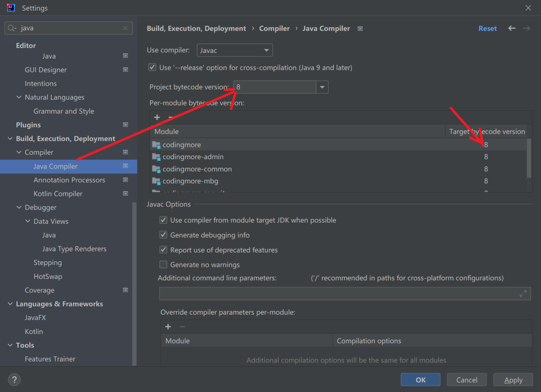This screenshot has width=541, height=392.
Task: Click the OK button
Action: tap(420, 380)
